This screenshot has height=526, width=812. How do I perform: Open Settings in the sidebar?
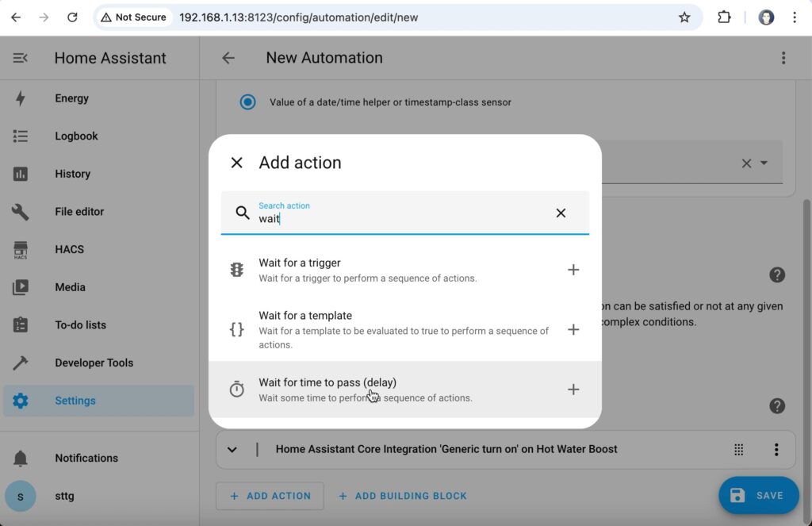[98, 401]
